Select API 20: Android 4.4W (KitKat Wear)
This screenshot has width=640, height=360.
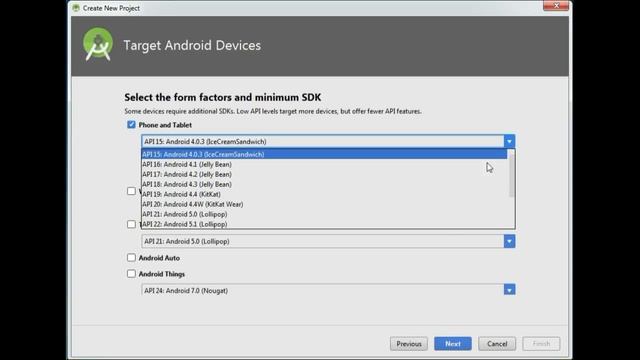point(324,204)
